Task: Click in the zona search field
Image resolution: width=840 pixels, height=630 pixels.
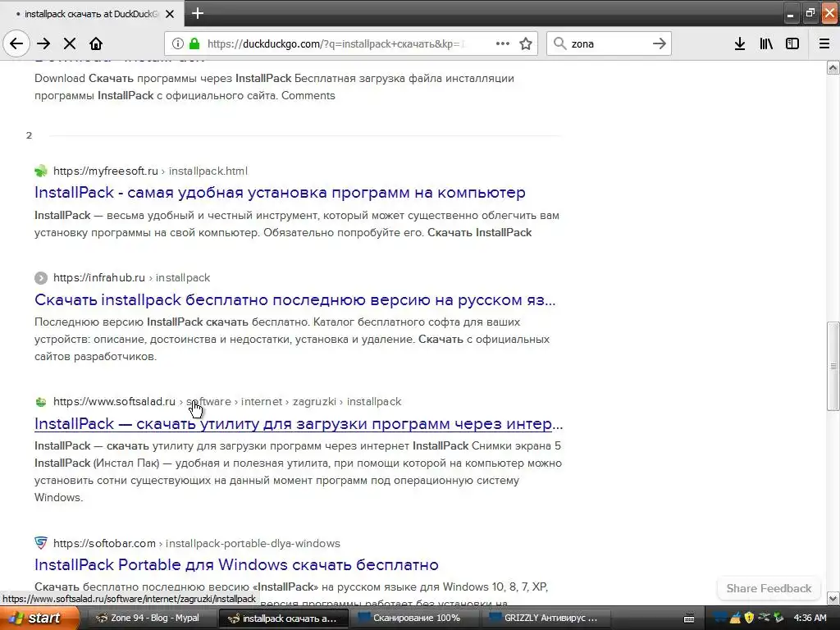Action: point(609,44)
